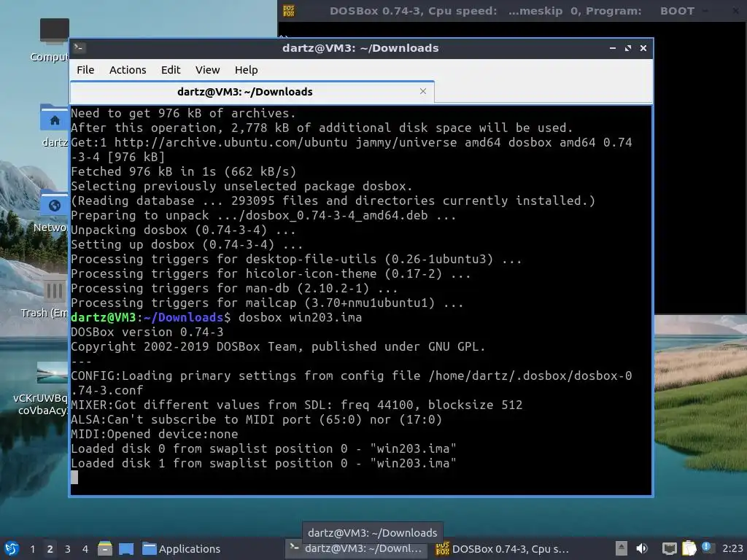Close the terminal window

tap(643, 48)
